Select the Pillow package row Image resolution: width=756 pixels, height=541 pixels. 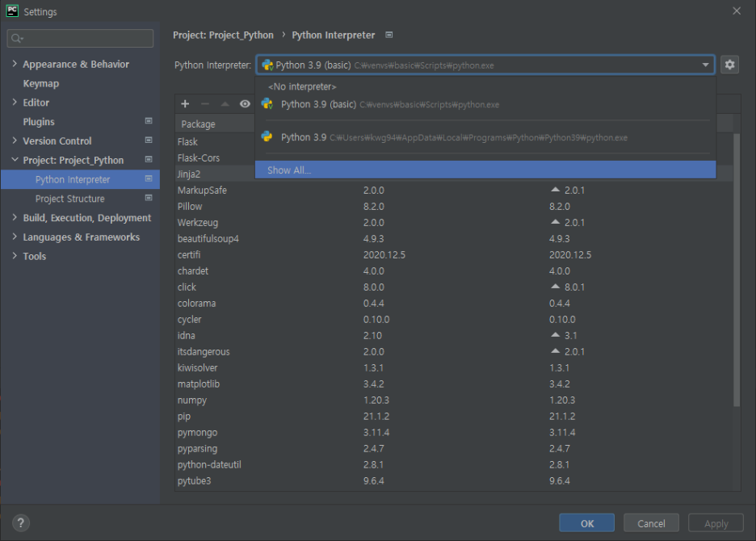tap(454, 207)
